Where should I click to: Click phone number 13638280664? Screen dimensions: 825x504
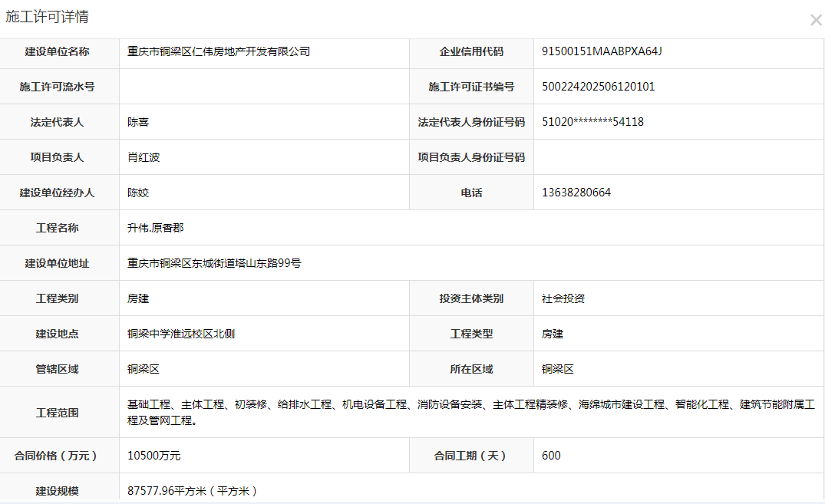576,193
